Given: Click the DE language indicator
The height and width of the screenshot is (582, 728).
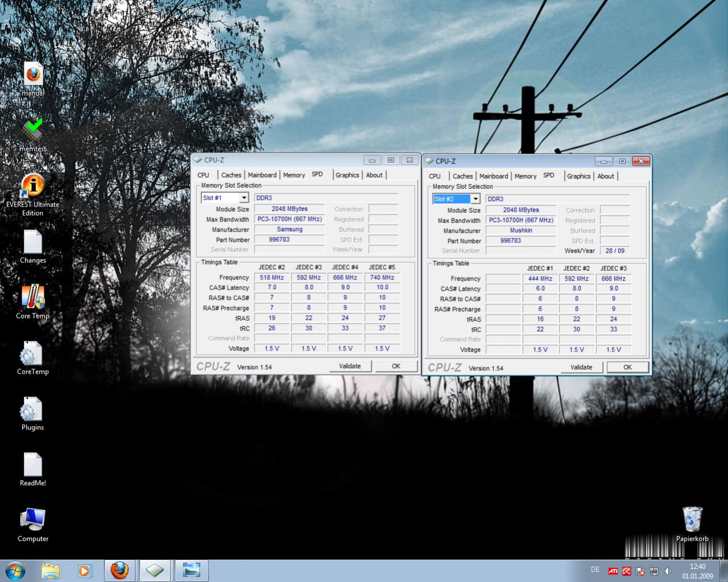Looking at the screenshot, I should (595, 569).
